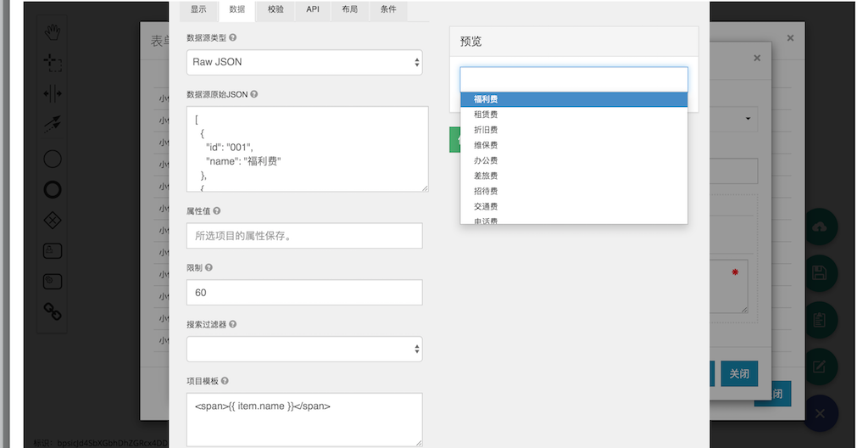Click the 属性值 input field

304,236
